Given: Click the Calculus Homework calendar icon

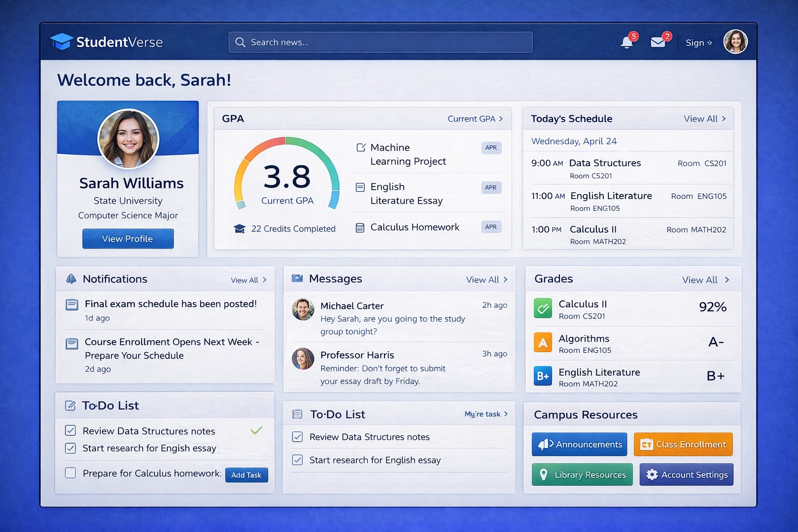Looking at the screenshot, I should (360, 228).
